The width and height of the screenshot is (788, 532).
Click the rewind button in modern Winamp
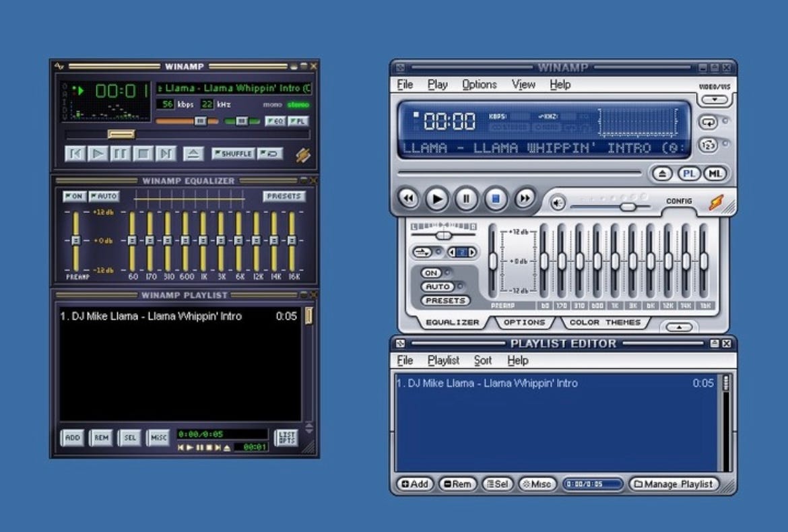point(409,199)
